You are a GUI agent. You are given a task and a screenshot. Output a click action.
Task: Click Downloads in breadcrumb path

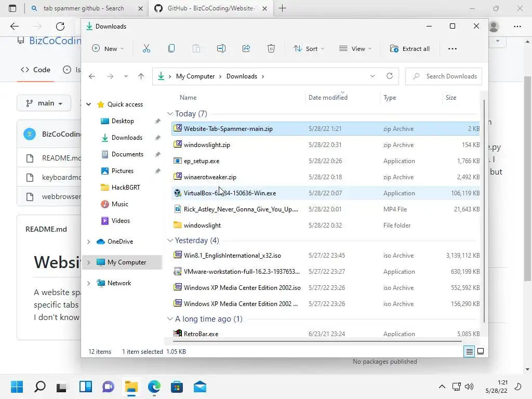coord(242,76)
